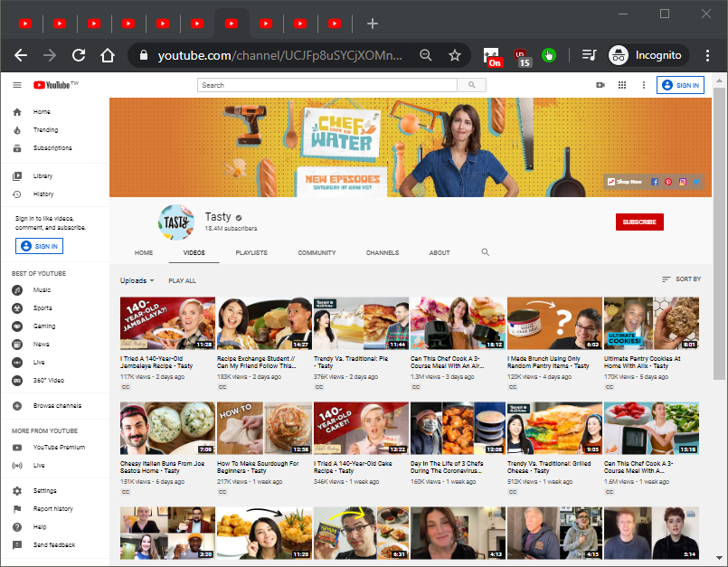Open the create video camera icon

(x=600, y=85)
